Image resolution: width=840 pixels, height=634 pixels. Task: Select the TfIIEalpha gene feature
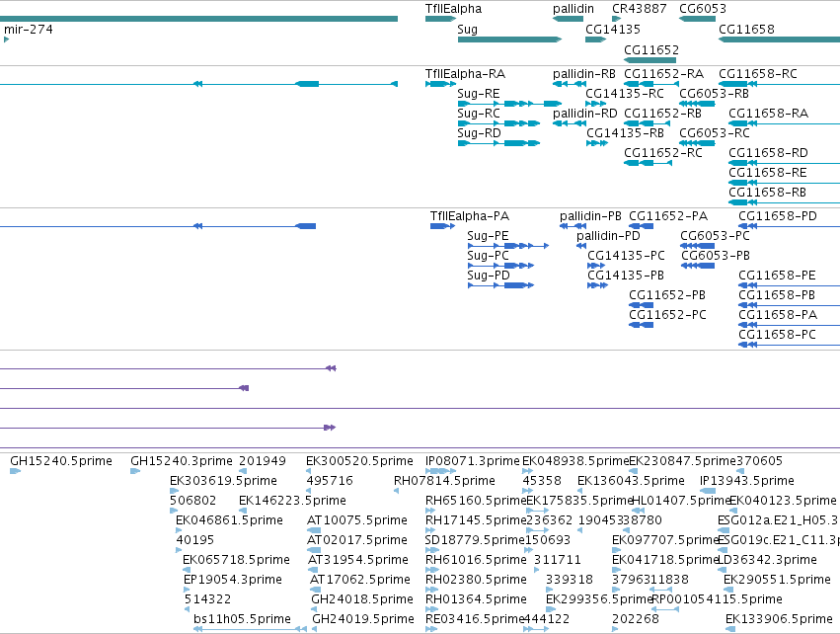tap(440, 20)
